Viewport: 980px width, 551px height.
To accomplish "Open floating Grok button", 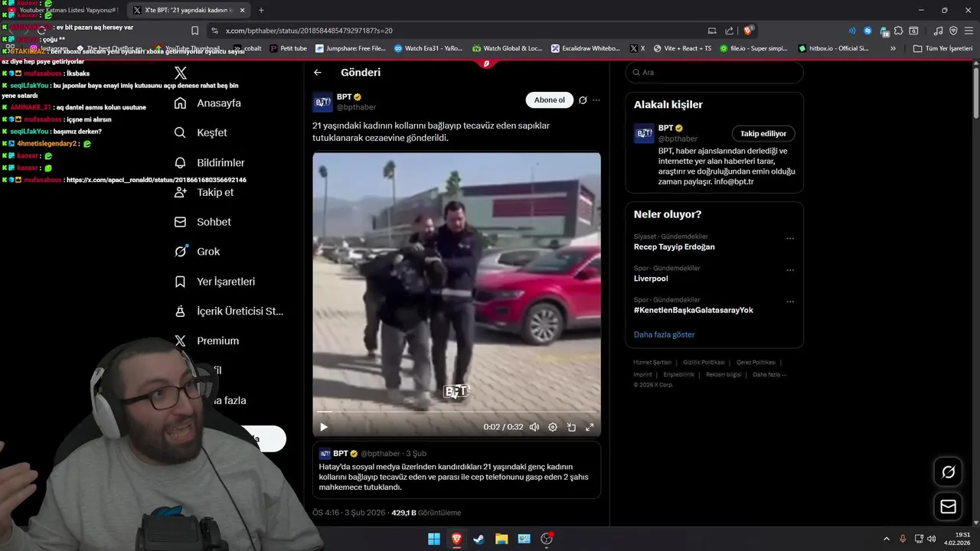I will (x=948, y=472).
